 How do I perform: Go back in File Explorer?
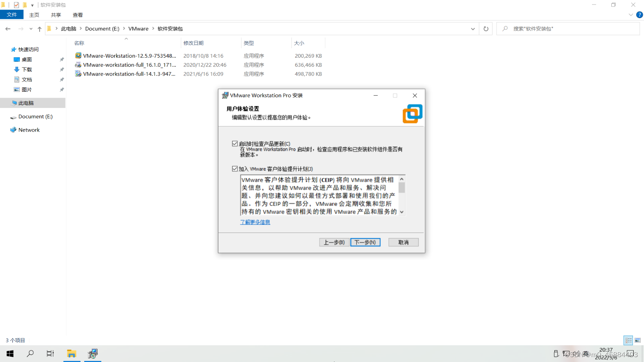tap(8, 29)
